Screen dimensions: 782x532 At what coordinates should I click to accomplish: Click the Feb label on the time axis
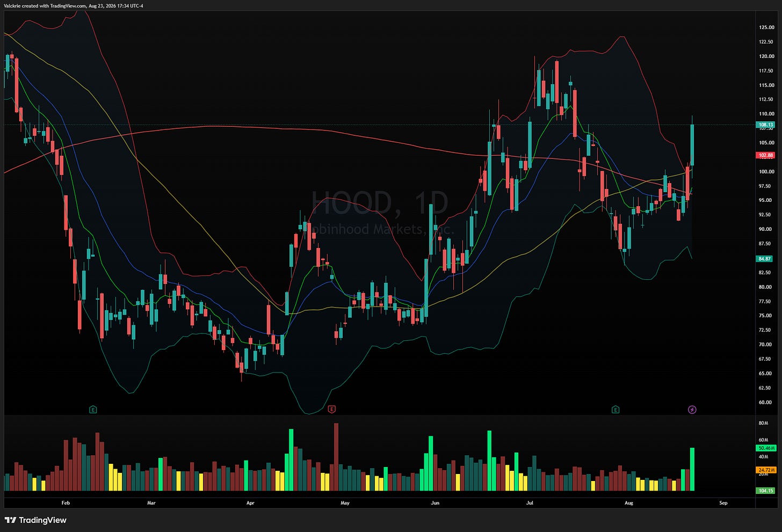pyautogui.click(x=66, y=503)
